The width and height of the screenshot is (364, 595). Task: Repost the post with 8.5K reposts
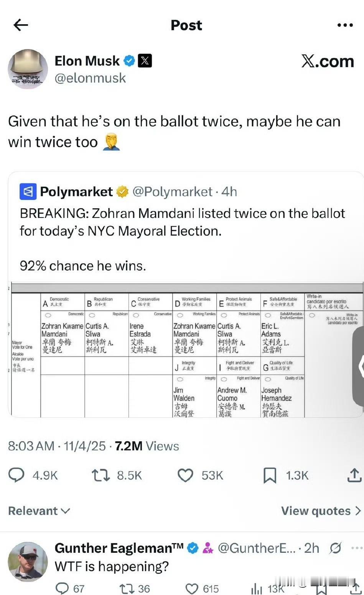point(100,475)
